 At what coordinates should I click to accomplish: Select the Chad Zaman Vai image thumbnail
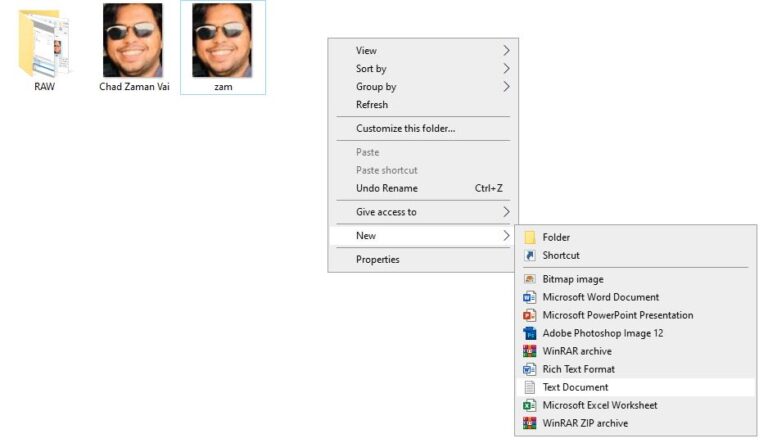pos(133,40)
